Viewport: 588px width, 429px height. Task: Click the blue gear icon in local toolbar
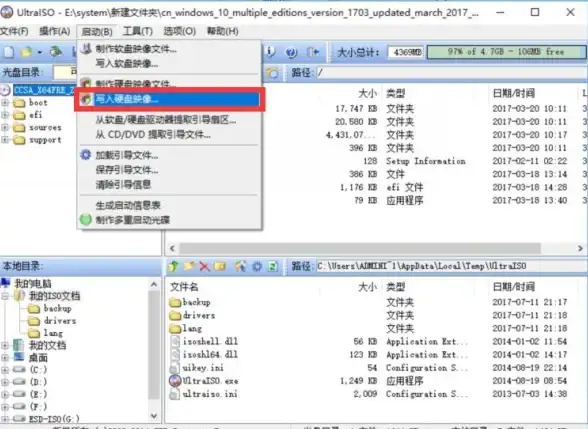coord(257,266)
